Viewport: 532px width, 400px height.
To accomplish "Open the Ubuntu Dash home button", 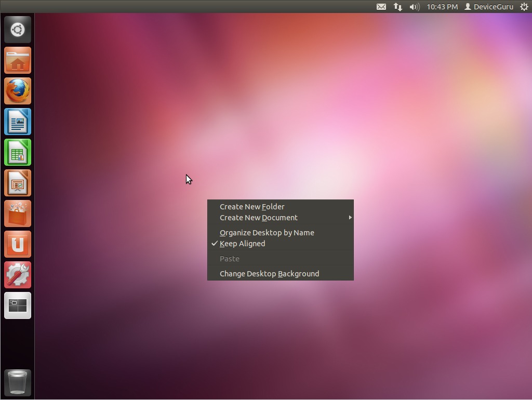I will point(18,30).
